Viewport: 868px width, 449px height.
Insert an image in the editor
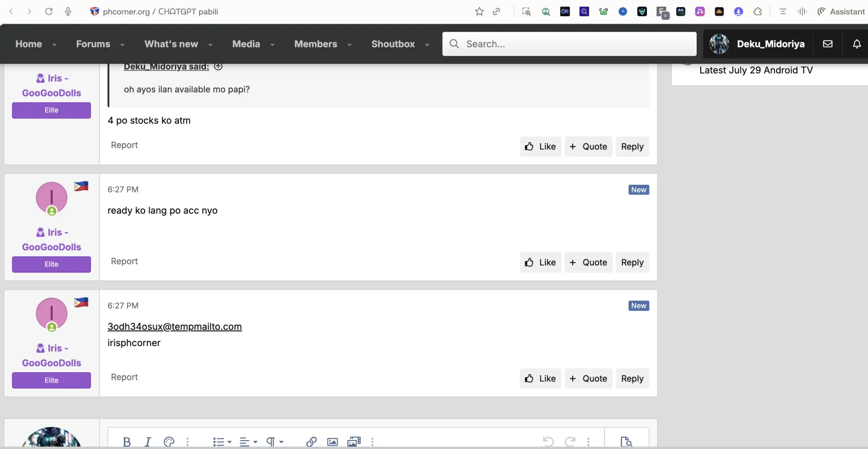point(332,442)
